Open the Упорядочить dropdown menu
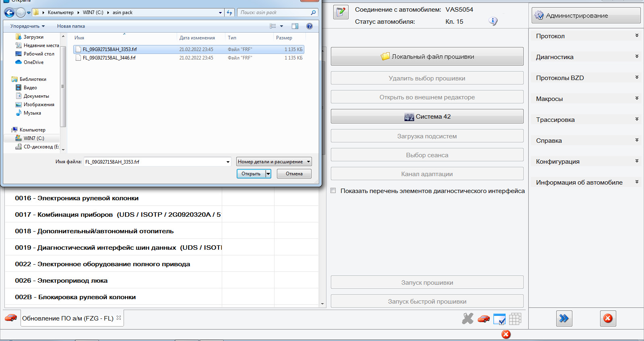The width and height of the screenshot is (644, 341). [x=27, y=26]
